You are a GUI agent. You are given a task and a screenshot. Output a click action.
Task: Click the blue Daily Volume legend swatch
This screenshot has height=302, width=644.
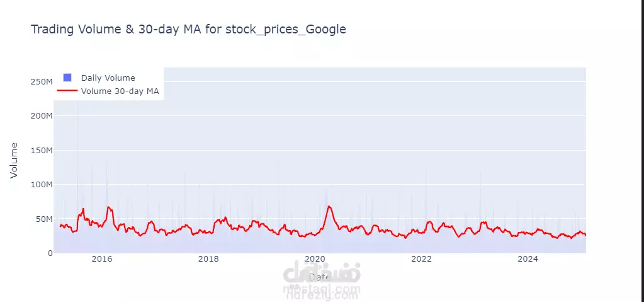pos(67,78)
